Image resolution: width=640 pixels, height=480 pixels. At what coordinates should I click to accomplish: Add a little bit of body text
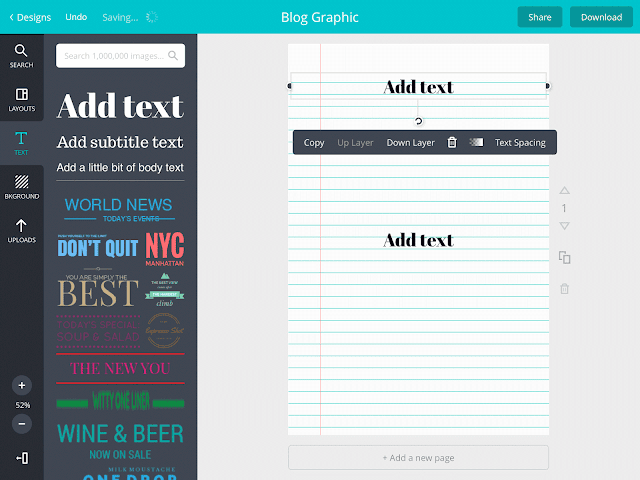tap(120, 167)
